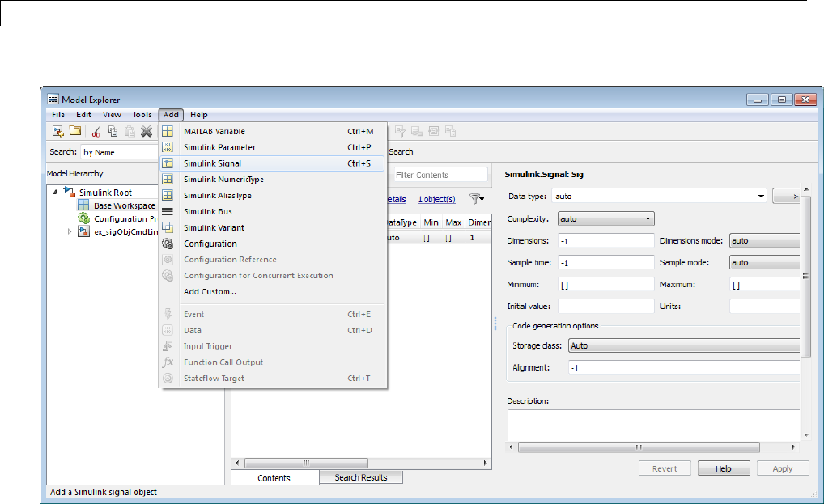Click the Model Explorer title bar icon
The height and width of the screenshot is (504, 824).
53,100
